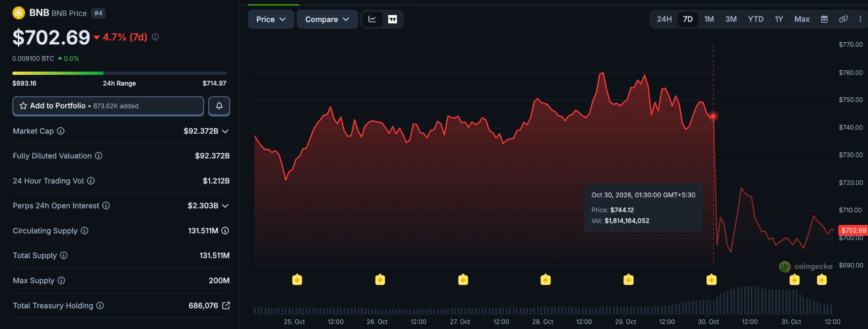Click info icon beside 4.7% (7d)

tap(155, 37)
